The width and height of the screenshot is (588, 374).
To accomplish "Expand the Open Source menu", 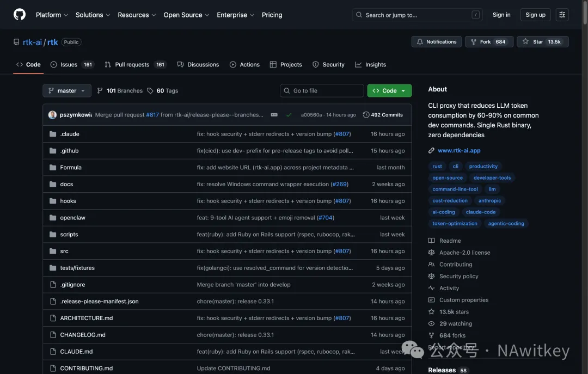I will tap(186, 15).
